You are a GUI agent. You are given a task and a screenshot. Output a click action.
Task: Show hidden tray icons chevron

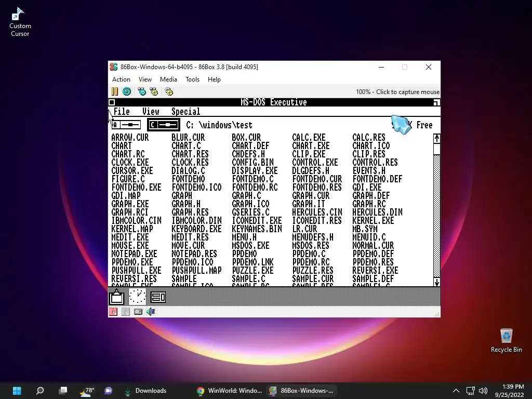(x=456, y=391)
